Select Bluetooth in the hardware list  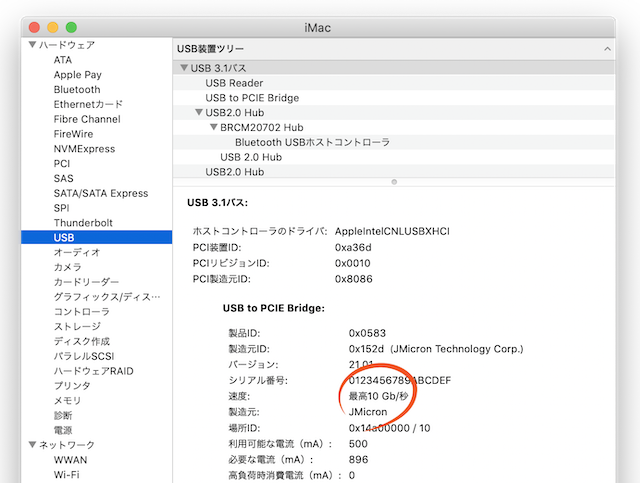tap(77, 89)
